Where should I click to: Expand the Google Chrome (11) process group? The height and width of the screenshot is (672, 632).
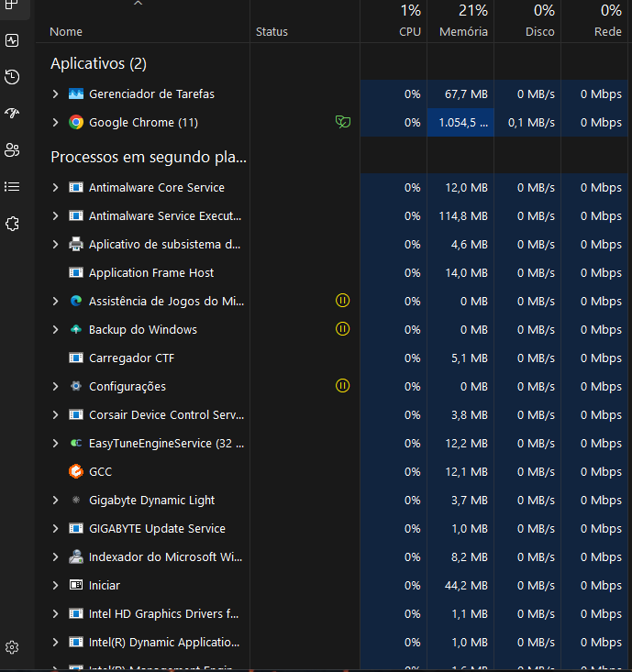click(55, 122)
